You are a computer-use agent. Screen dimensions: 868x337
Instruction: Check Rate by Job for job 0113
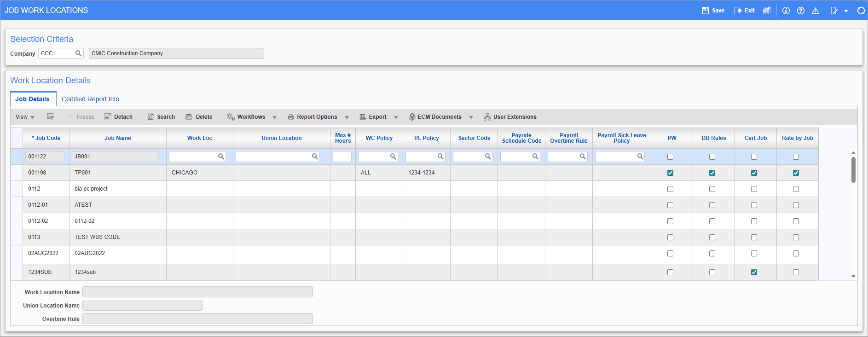tap(796, 238)
